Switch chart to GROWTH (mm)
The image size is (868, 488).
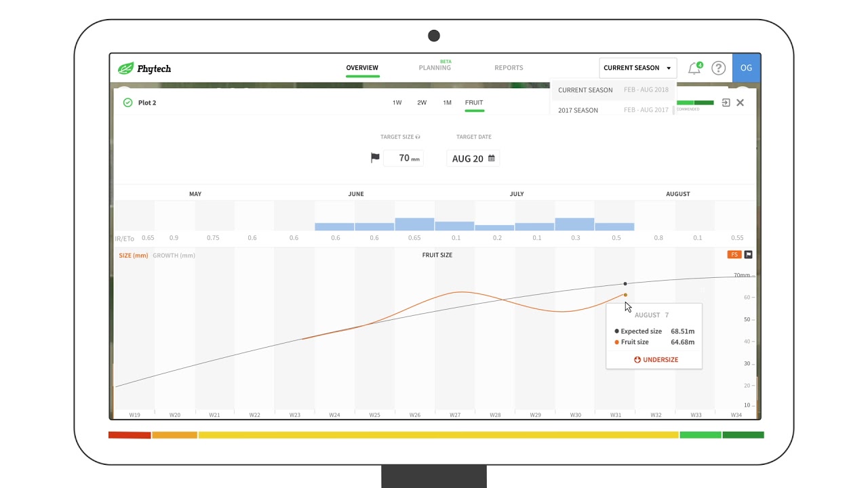click(174, 256)
